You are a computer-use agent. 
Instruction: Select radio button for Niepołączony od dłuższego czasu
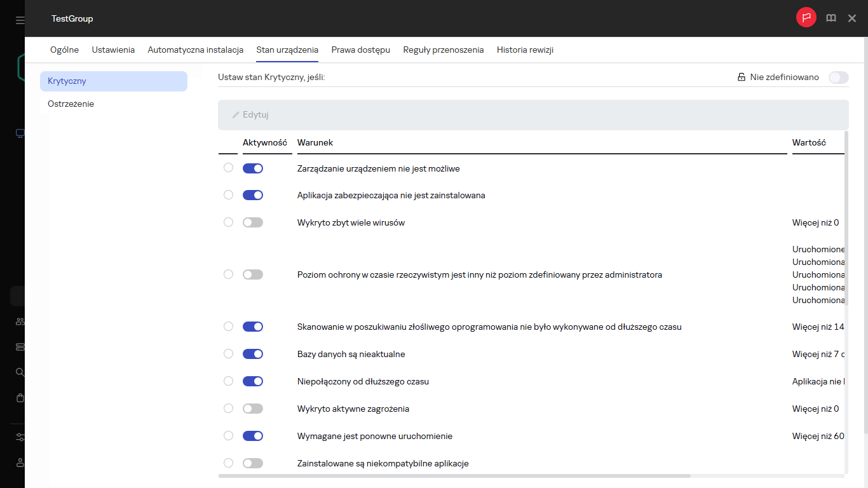[229, 381]
